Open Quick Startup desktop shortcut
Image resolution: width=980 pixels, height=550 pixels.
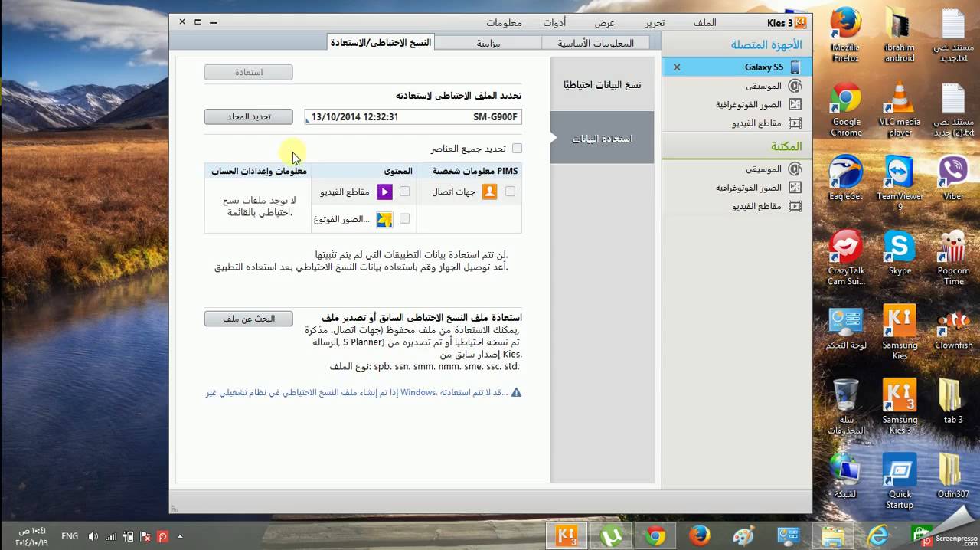coord(900,482)
